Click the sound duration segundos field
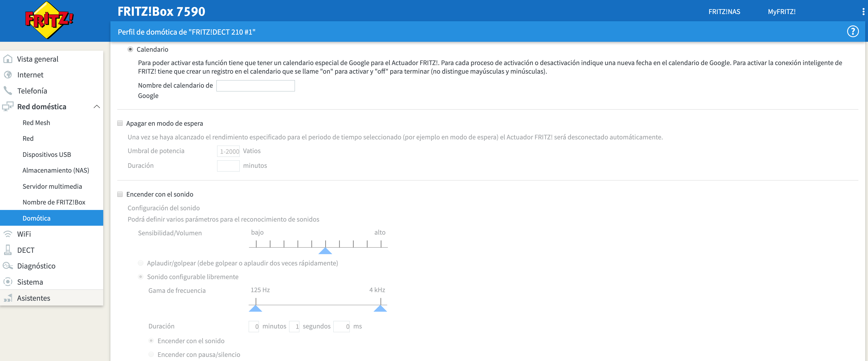 coord(294,326)
